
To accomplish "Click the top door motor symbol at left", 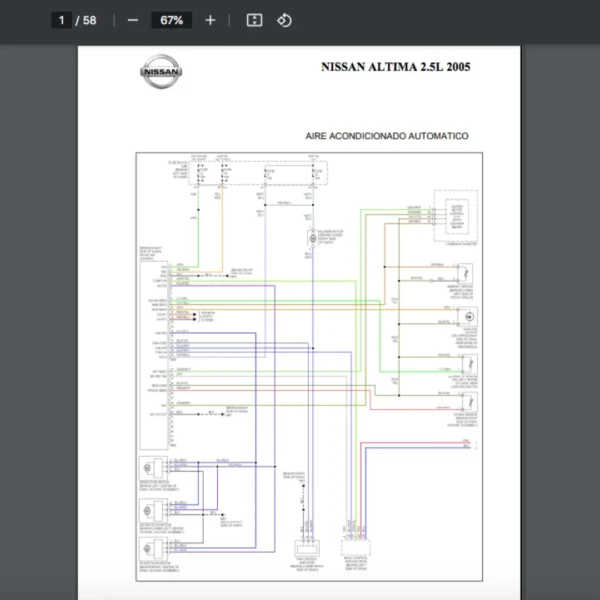I will 154,468.
